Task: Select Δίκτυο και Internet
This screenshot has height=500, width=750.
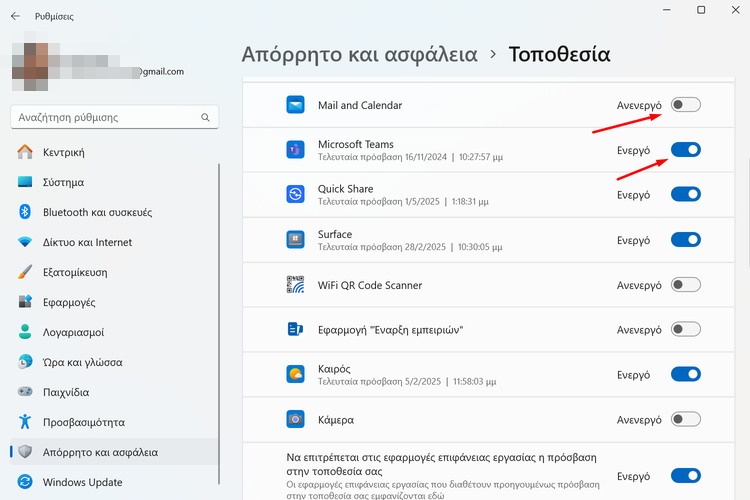Action: tap(114, 242)
